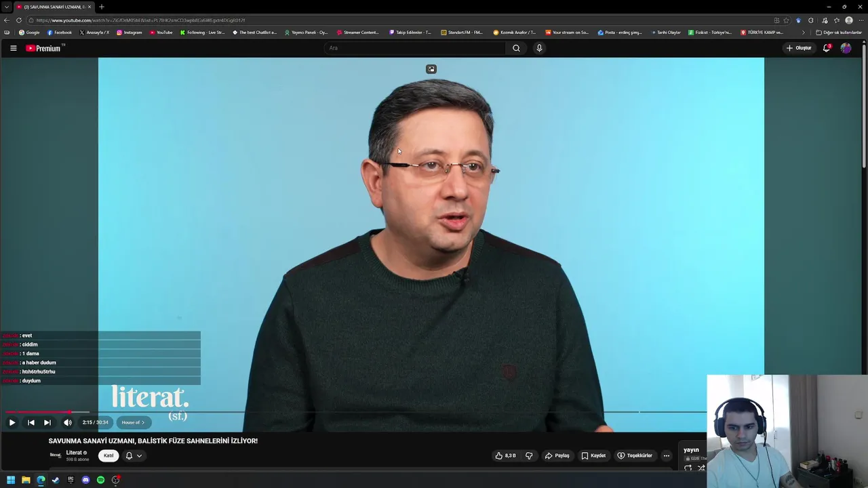
Task: Select the SAVUNMA SANAYİ UZMANI browser tab
Action: click(x=54, y=7)
